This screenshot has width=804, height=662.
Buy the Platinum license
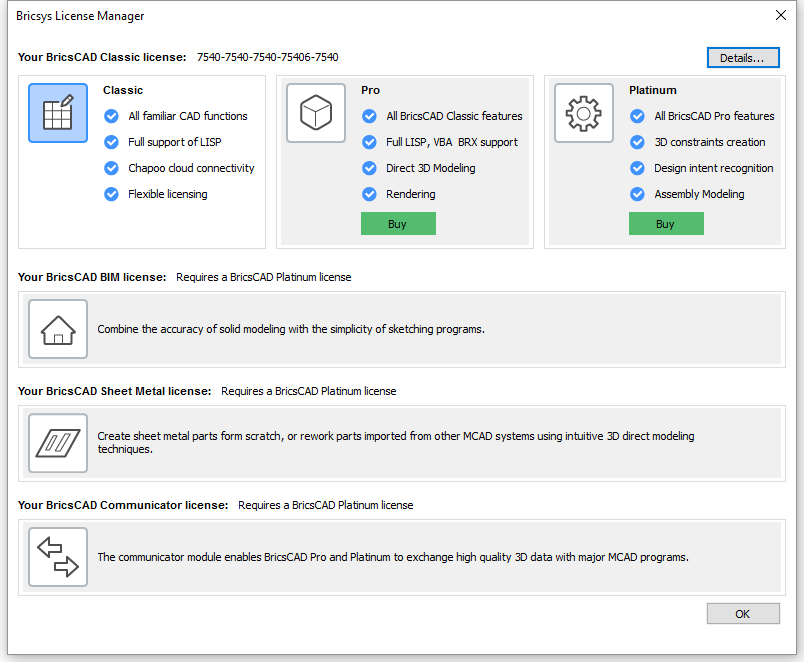pos(666,224)
